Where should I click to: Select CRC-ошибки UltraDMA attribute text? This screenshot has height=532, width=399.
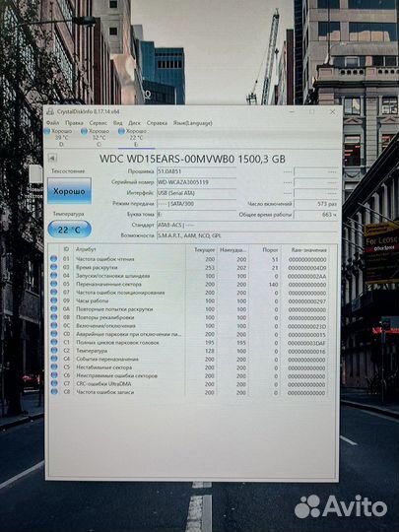[x=103, y=384]
